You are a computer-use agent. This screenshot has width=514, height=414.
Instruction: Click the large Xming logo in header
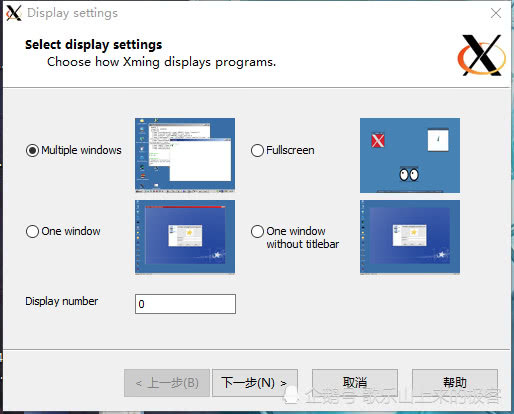tap(482, 55)
